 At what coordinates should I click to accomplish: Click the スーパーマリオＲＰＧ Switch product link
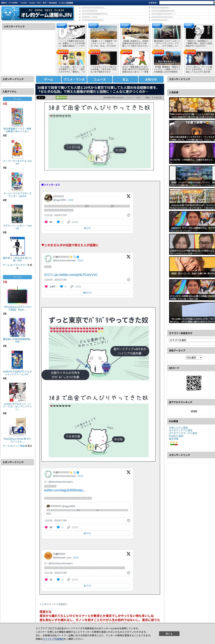tap(17, 162)
